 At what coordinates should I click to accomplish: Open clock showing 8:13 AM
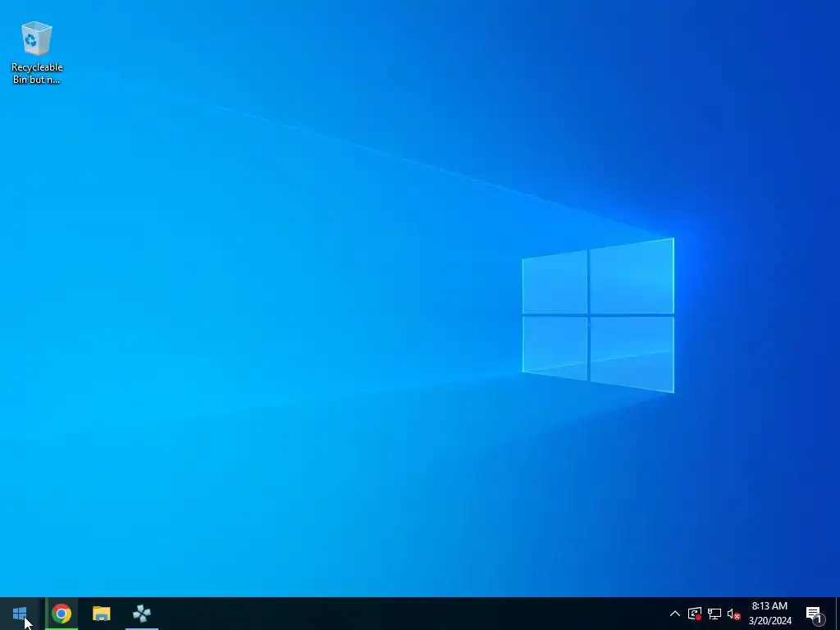[x=769, y=614]
